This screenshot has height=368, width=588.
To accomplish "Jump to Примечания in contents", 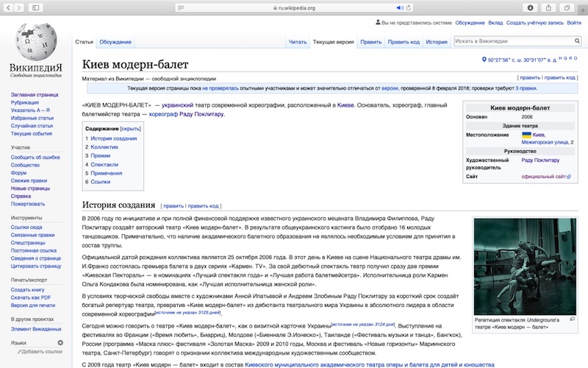I will 107,173.
